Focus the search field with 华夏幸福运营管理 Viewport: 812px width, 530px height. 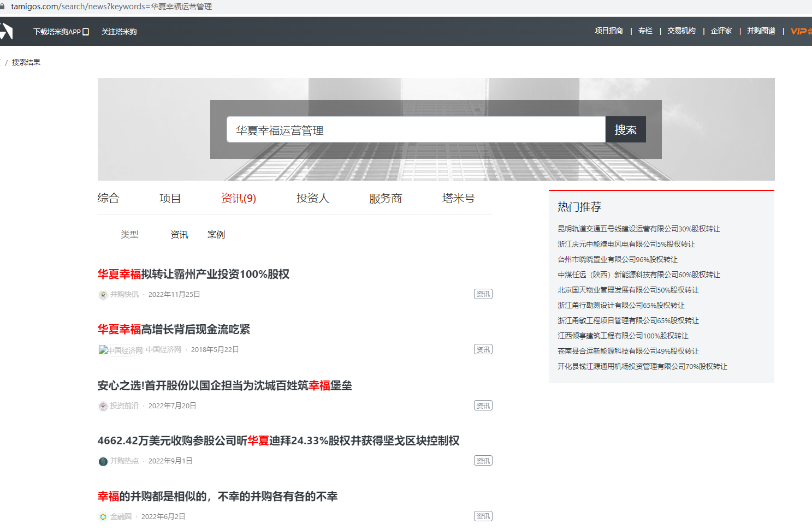point(416,130)
